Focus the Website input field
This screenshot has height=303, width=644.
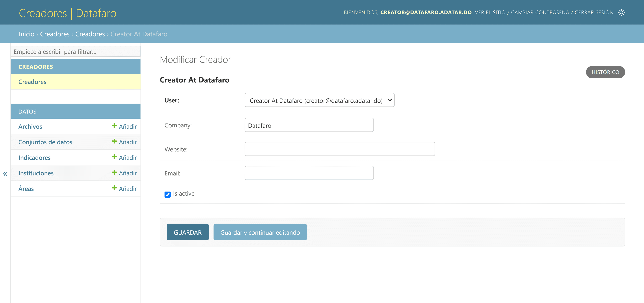(x=340, y=149)
